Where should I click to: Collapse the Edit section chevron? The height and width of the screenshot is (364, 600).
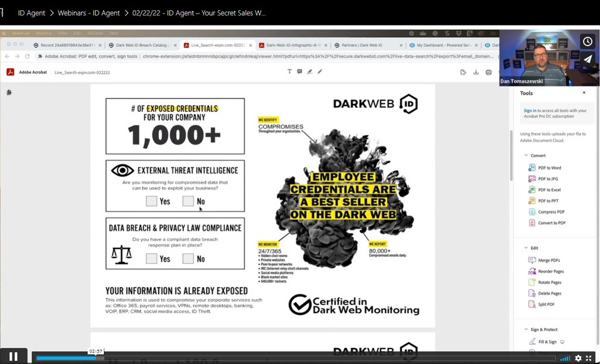[x=526, y=248]
